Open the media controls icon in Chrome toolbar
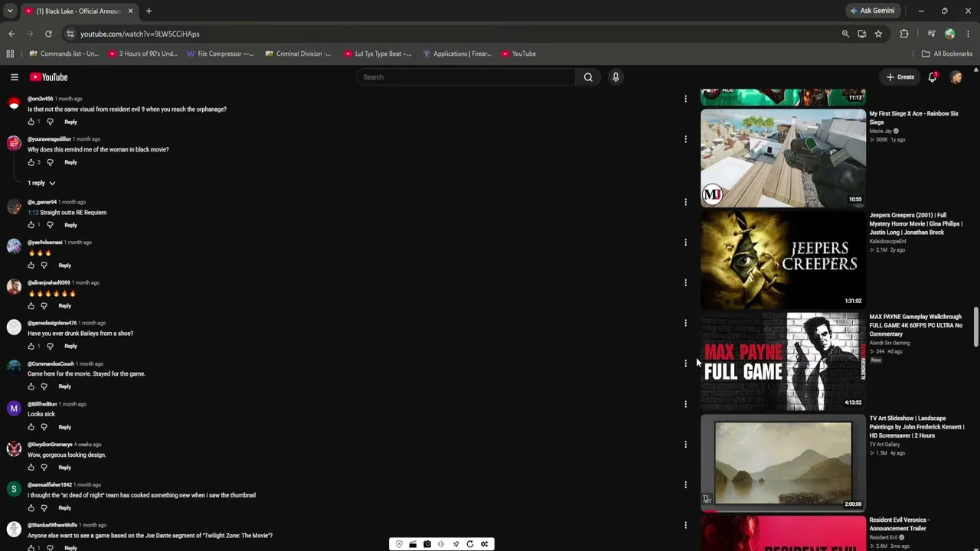Screen dimensions: 980x551 tap(931, 34)
